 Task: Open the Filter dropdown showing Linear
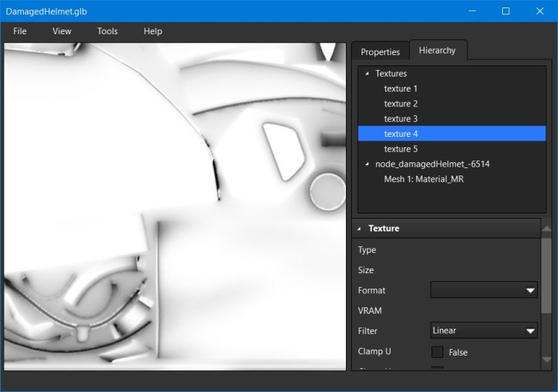(x=484, y=330)
